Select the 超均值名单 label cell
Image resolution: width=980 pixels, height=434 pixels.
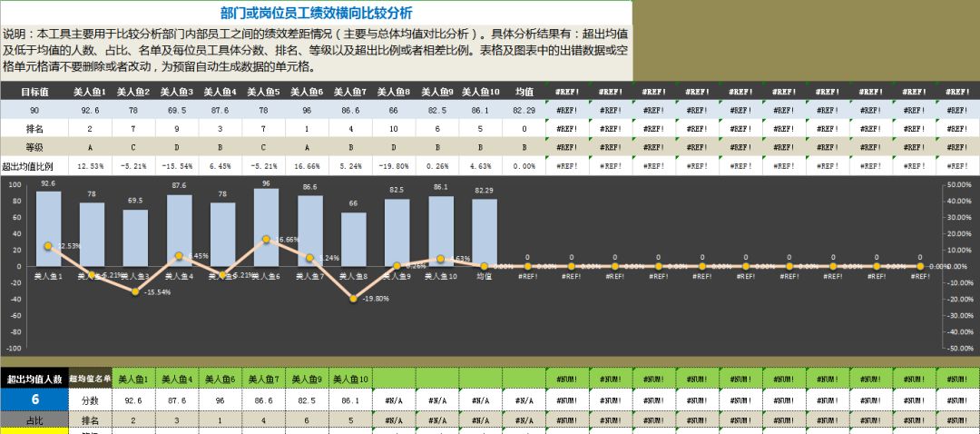coord(90,379)
